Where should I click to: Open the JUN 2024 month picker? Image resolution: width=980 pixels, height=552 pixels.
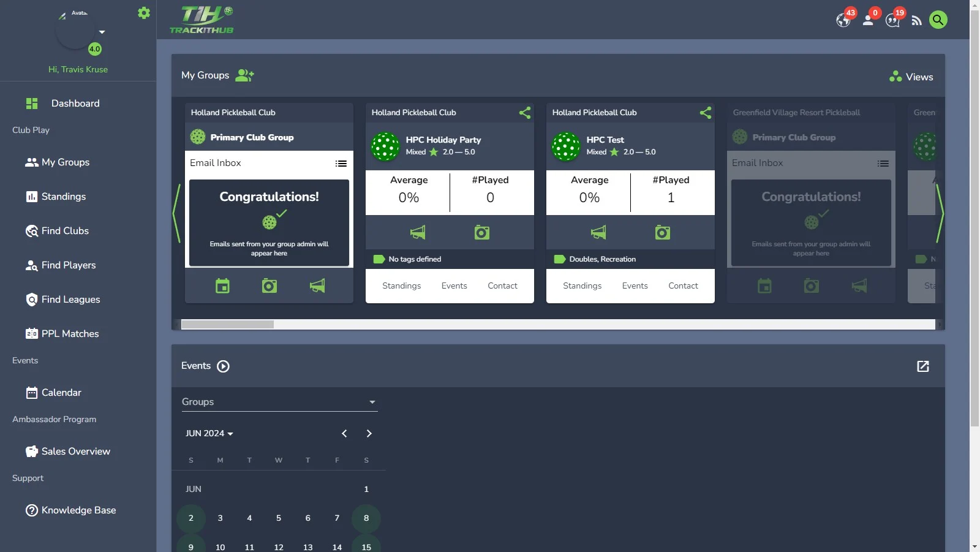point(209,433)
